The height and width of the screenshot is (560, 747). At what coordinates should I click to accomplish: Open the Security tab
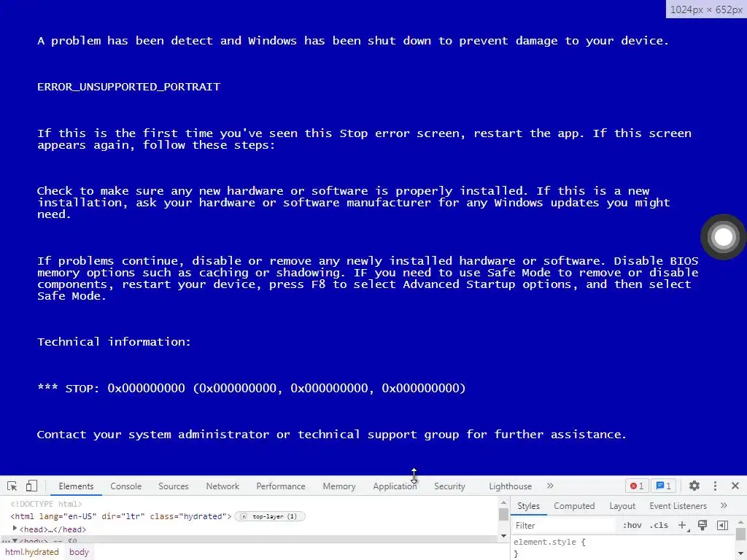coord(449,486)
